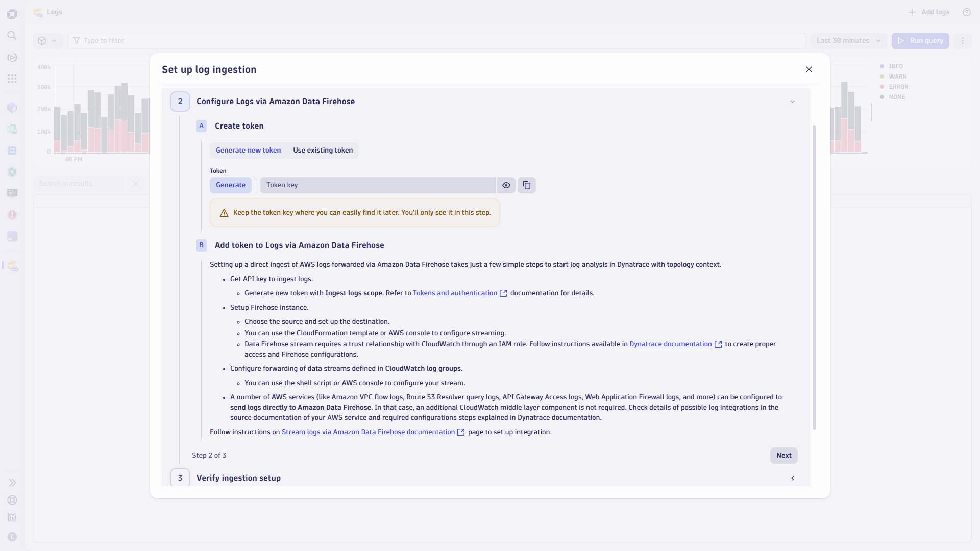
Task: Collapse the Configure Logs via Amazon Data Firehose step
Action: (792, 101)
